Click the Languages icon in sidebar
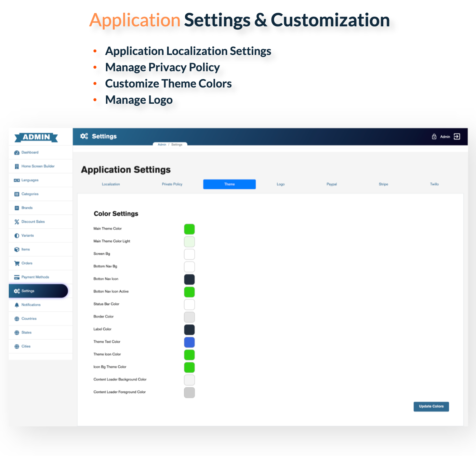 tap(17, 181)
